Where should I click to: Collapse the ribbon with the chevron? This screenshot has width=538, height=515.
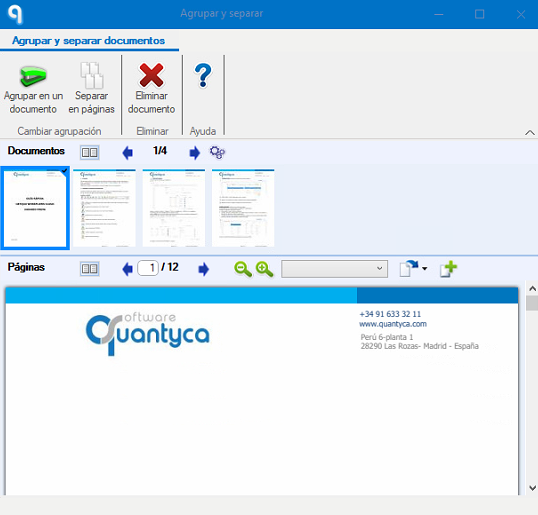(x=530, y=132)
